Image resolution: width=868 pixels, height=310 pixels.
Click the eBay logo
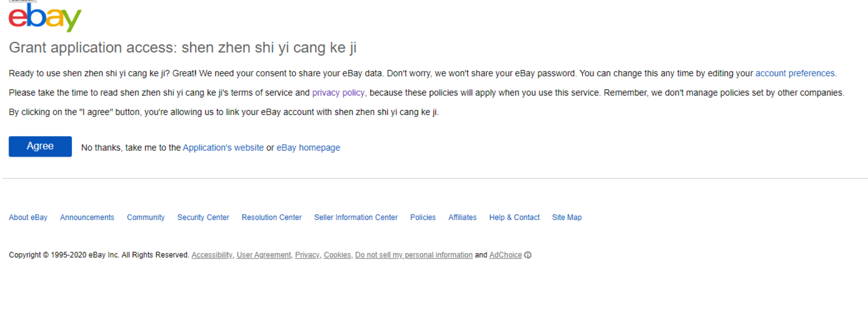45,18
